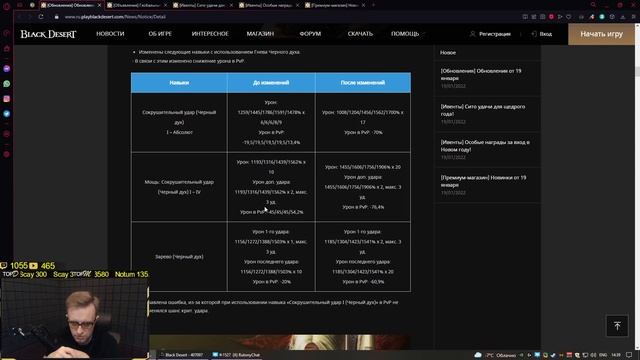
Task: Open WhatsApp in the browser sidebar
Action: pos(7,84)
